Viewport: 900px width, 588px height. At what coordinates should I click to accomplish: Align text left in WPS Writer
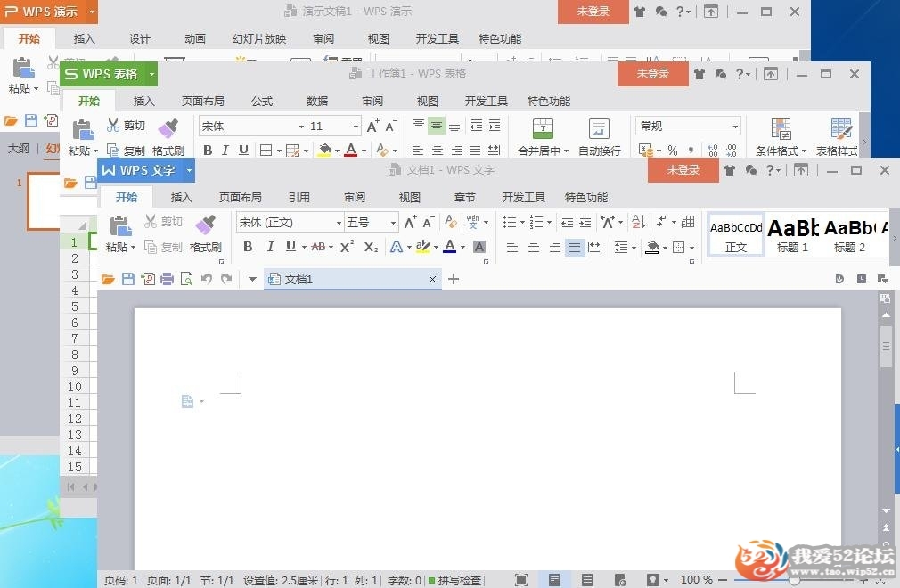pyautogui.click(x=512, y=248)
